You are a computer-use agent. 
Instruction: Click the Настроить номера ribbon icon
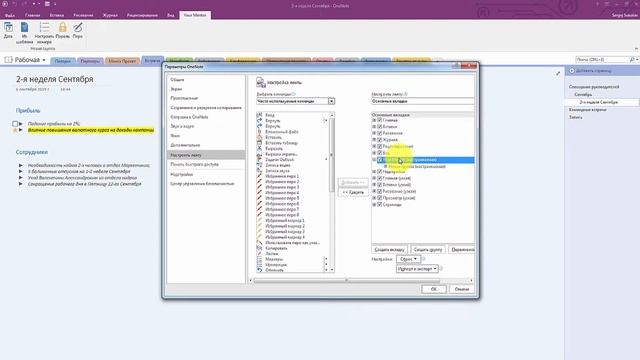(x=44, y=27)
